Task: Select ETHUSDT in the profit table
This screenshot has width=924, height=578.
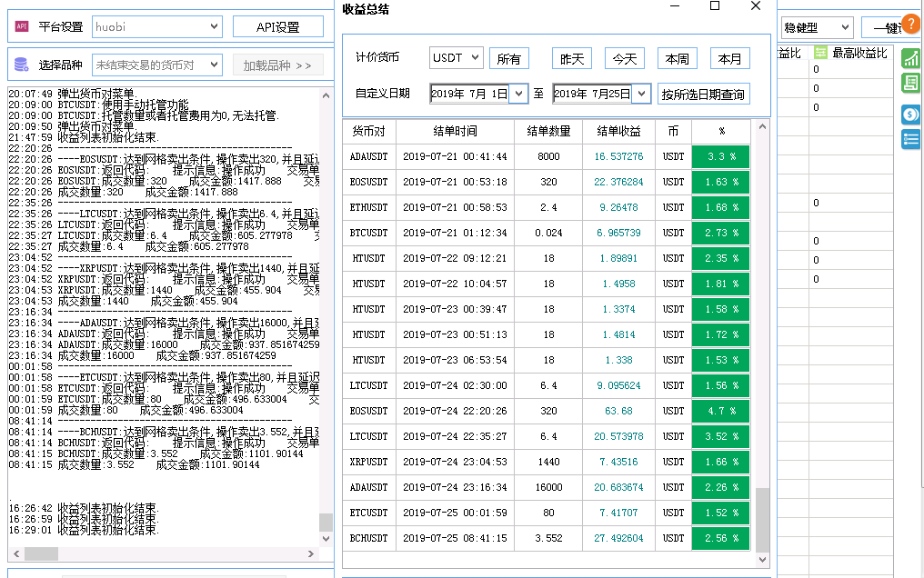Action: tap(369, 208)
